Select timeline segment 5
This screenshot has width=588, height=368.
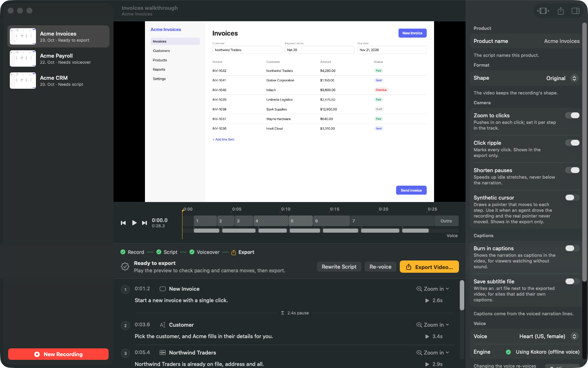tap(301, 221)
